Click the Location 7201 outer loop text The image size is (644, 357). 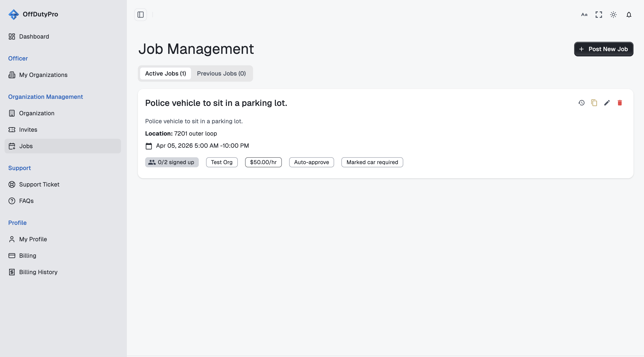(181, 134)
